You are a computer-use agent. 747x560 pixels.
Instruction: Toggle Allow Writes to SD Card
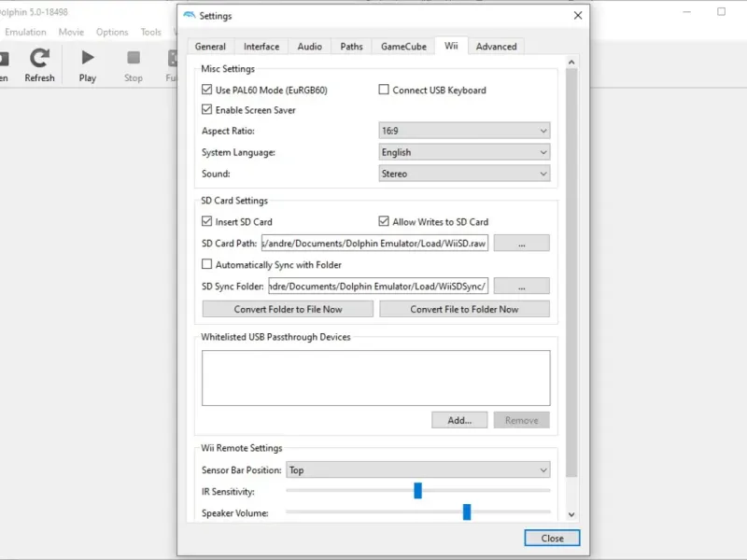pyautogui.click(x=384, y=221)
